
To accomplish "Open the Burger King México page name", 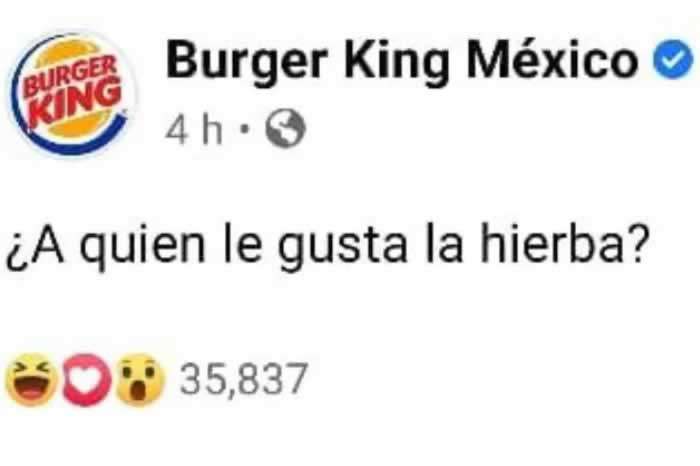I will pyautogui.click(x=402, y=60).
